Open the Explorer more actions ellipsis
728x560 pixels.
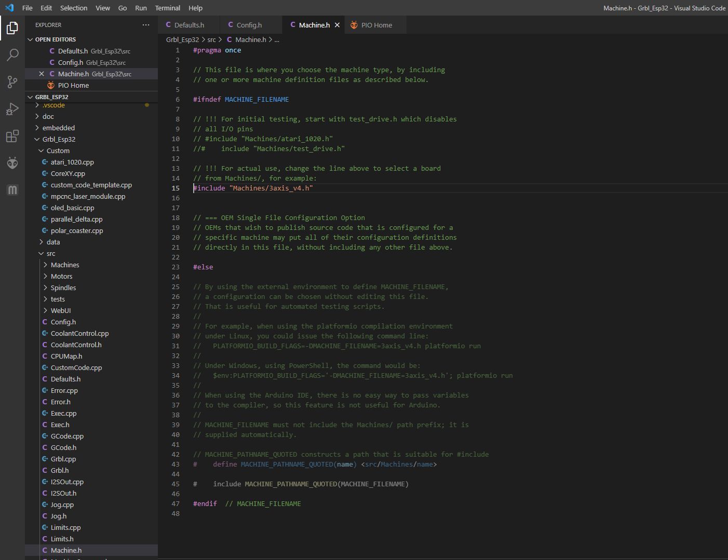tap(146, 25)
